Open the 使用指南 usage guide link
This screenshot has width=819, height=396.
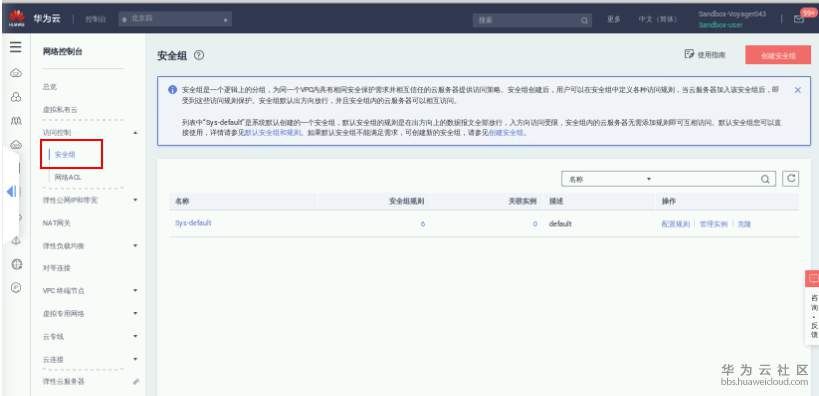(x=705, y=54)
